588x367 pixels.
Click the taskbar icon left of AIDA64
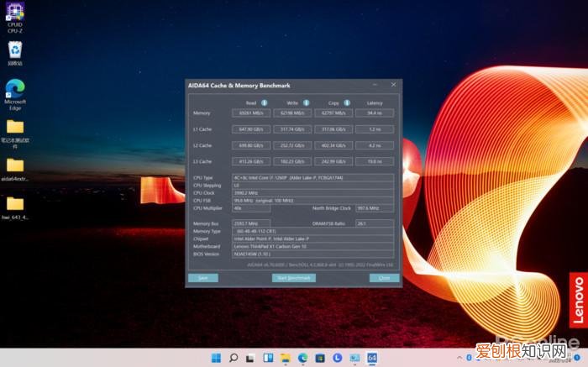[x=354, y=358]
